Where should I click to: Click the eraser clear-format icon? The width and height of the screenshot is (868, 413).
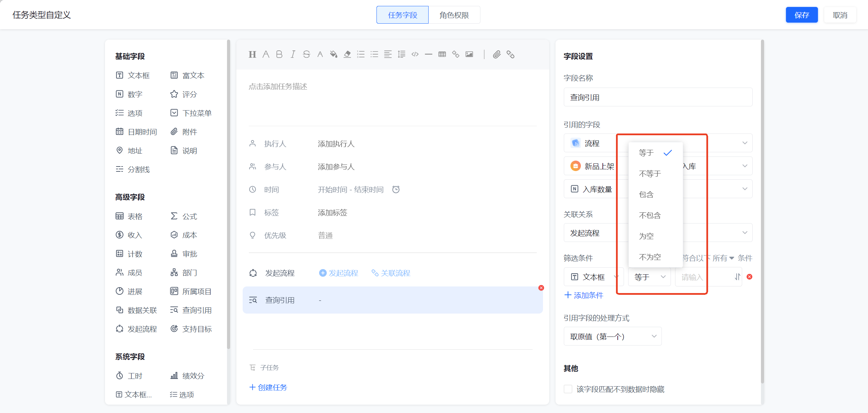click(x=347, y=54)
